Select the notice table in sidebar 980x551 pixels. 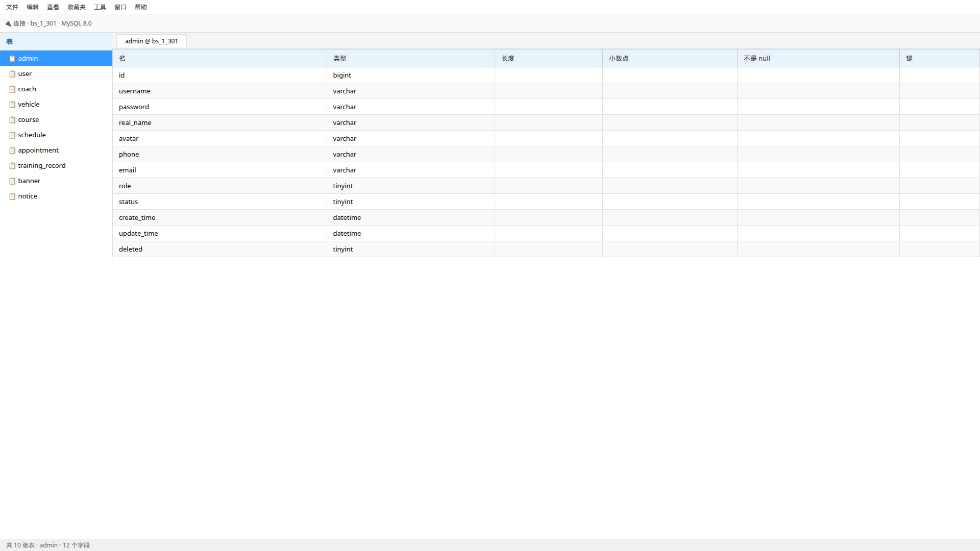click(x=56, y=196)
